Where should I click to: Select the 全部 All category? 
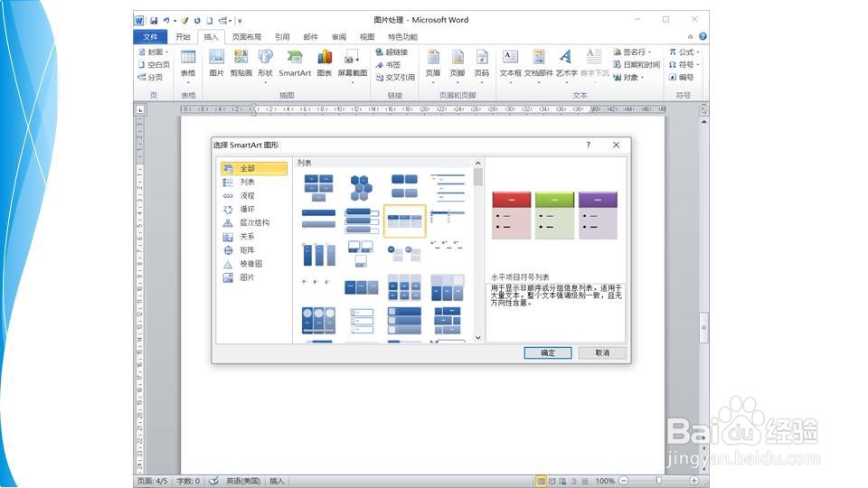[253, 168]
